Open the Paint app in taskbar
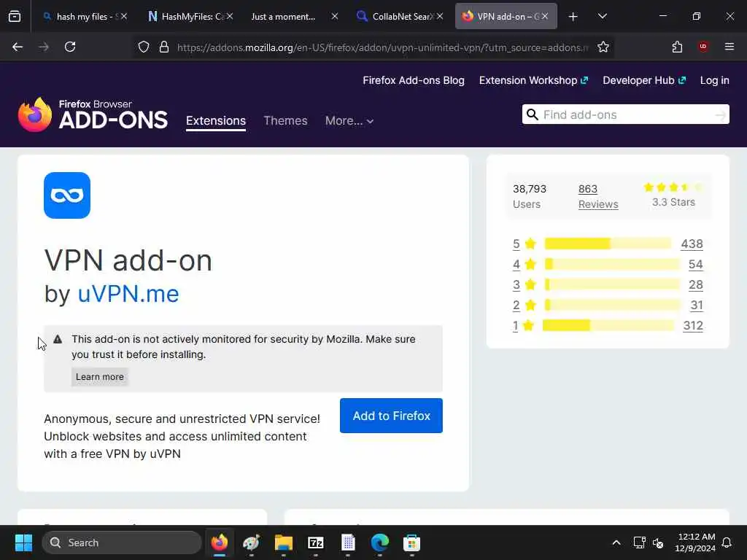Screen dimensions: 747x560 (252, 542)
